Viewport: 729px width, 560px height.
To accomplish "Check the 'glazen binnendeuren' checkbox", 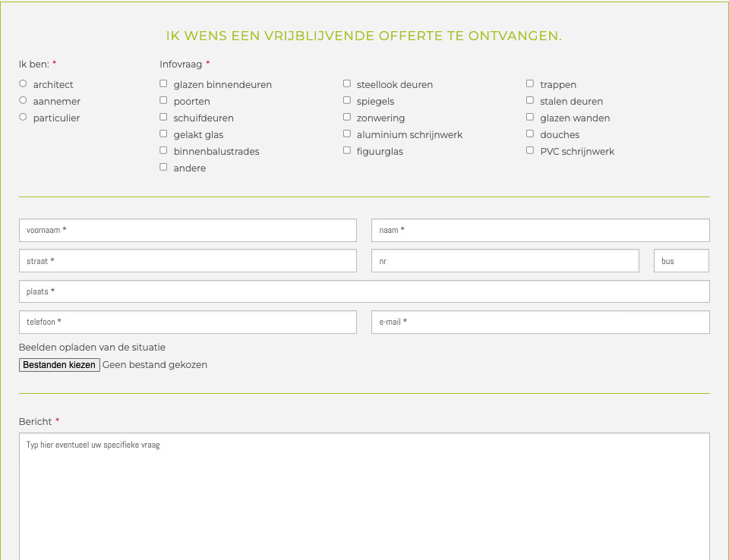I will pyautogui.click(x=163, y=83).
